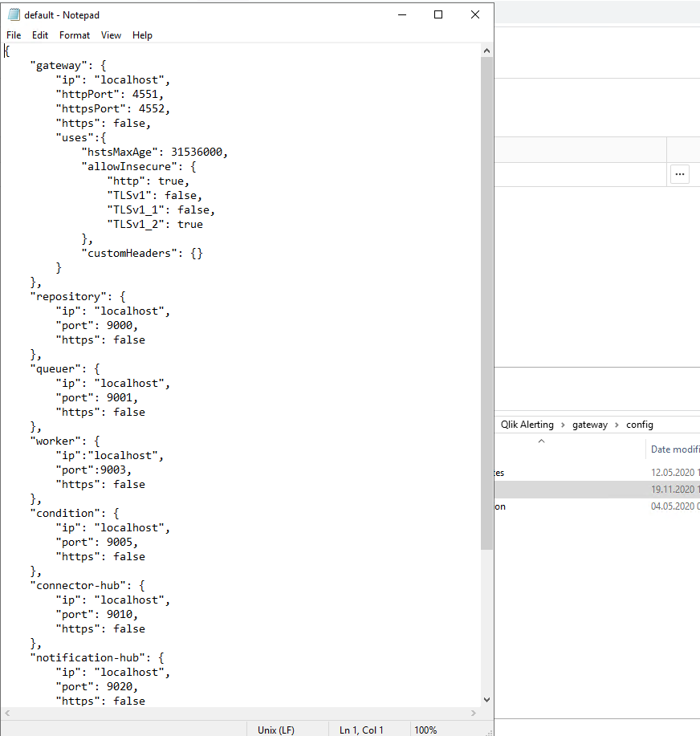Screen dimensions: 700x736
Task: Click the "port": 9005 line
Action: [x=97, y=543]
